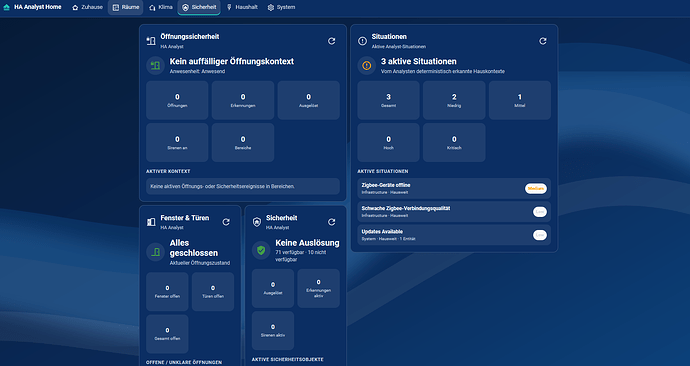Image resolution: width=690 pixels, height=366 pixels.
Task: Open the Hoch situations tile
Action: (388, 143)
